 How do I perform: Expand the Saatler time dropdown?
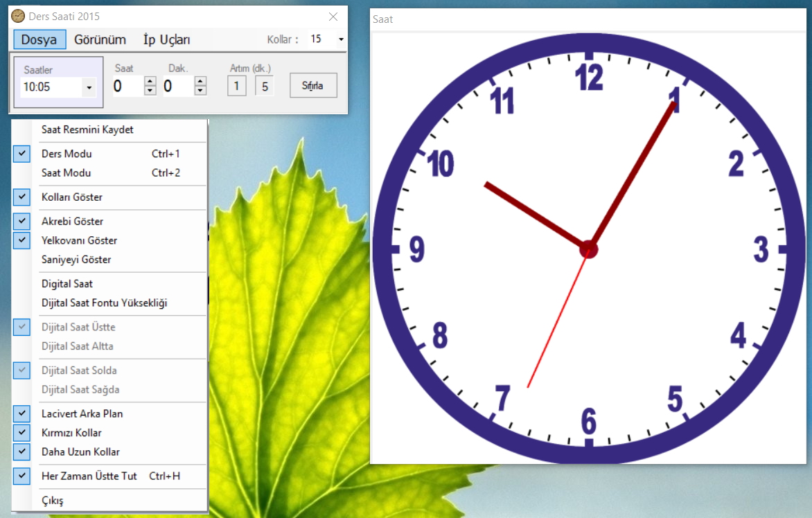89,88
